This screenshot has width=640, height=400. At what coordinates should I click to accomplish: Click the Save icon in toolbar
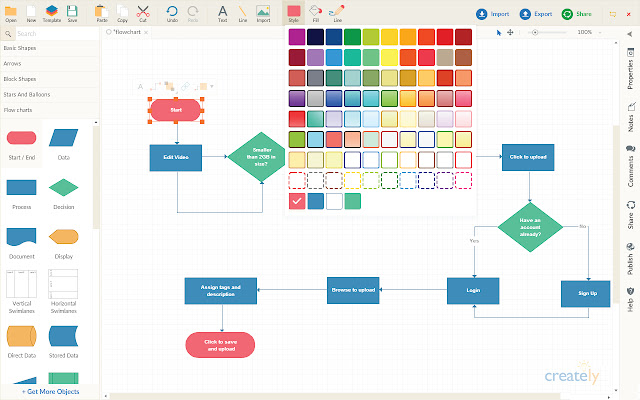pyautogui.click(x=72, y=11)
